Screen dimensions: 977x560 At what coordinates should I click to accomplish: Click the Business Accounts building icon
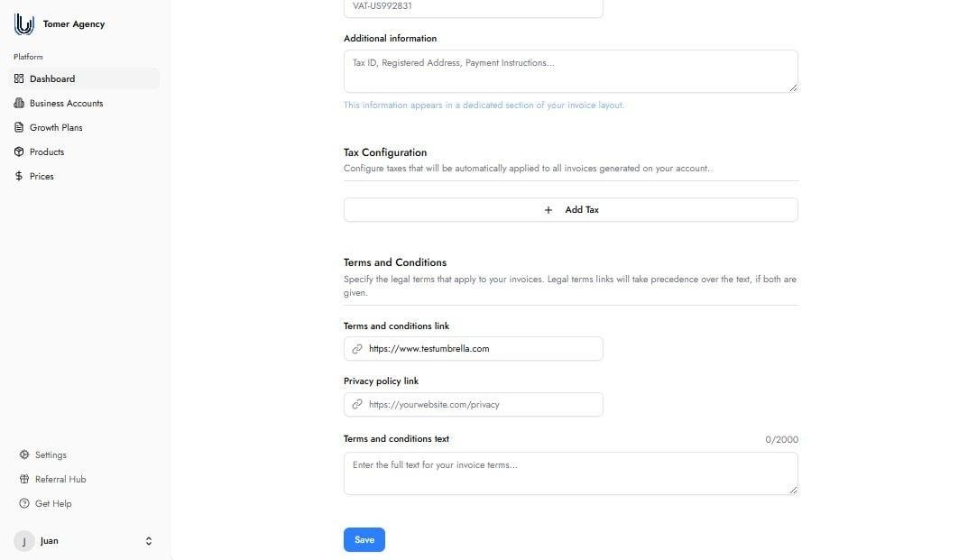tap(19, 104)
